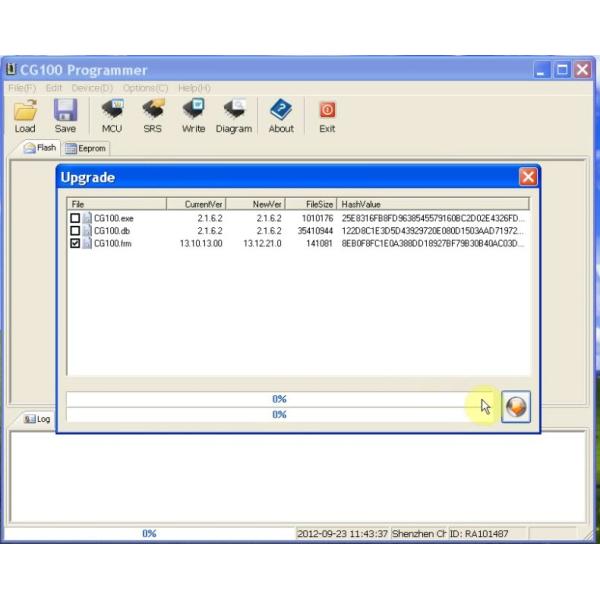Start upgrade with the globe button
This screenshot has height=600, width=600.
515,406
